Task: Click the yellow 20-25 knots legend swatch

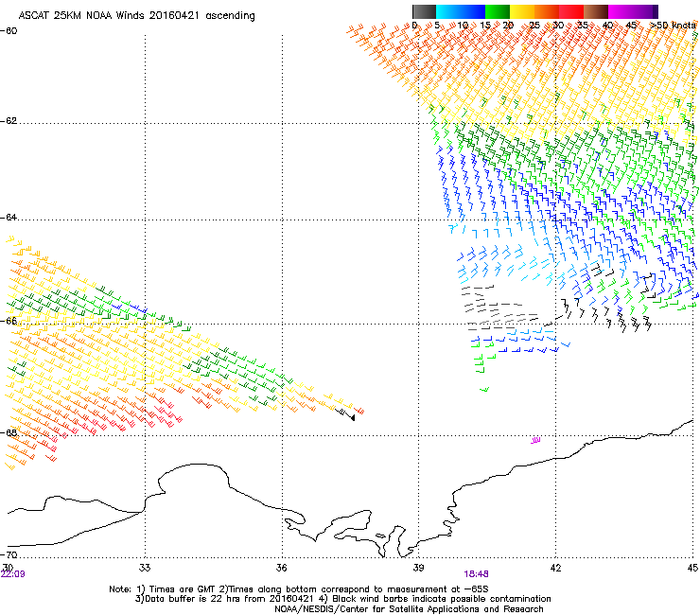Action: 522,11
